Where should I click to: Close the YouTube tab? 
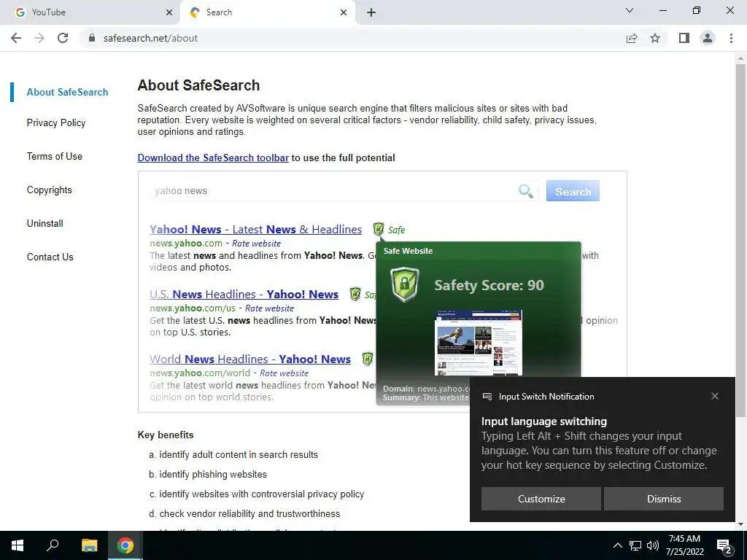169,12
